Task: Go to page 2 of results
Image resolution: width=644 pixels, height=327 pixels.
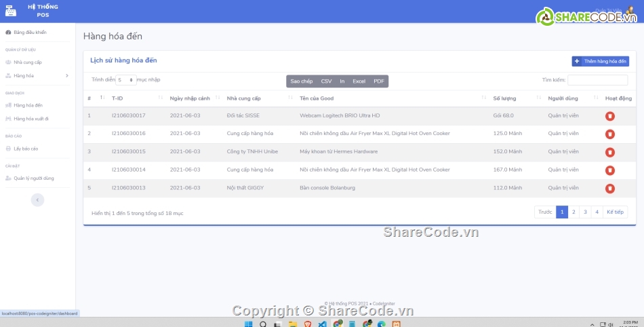Action: point(573,212)
